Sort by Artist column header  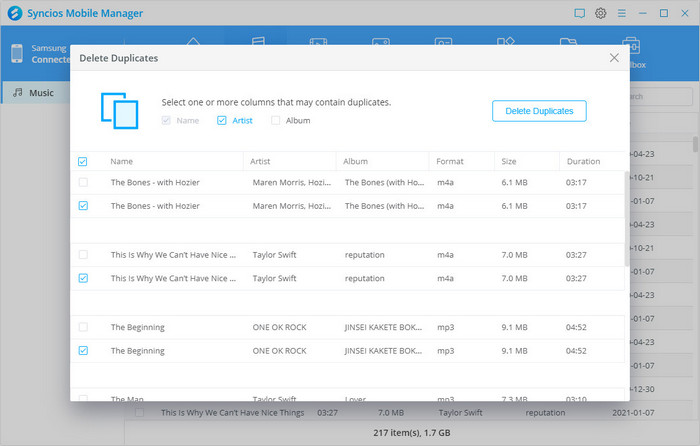tap(260, 162)
